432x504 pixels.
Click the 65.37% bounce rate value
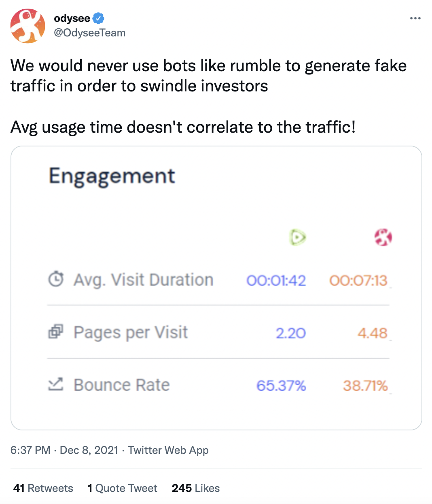click(281, 385)
